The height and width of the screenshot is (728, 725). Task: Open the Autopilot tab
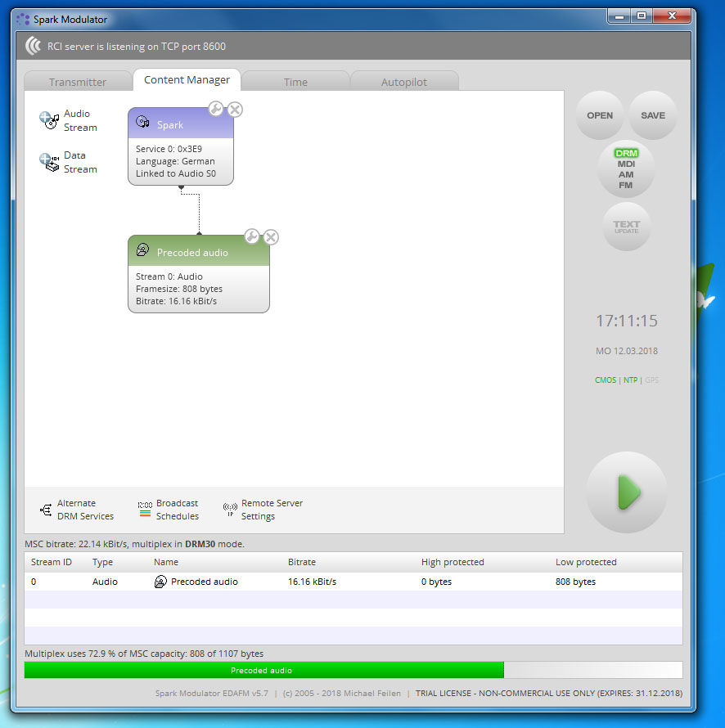point(403,82)
